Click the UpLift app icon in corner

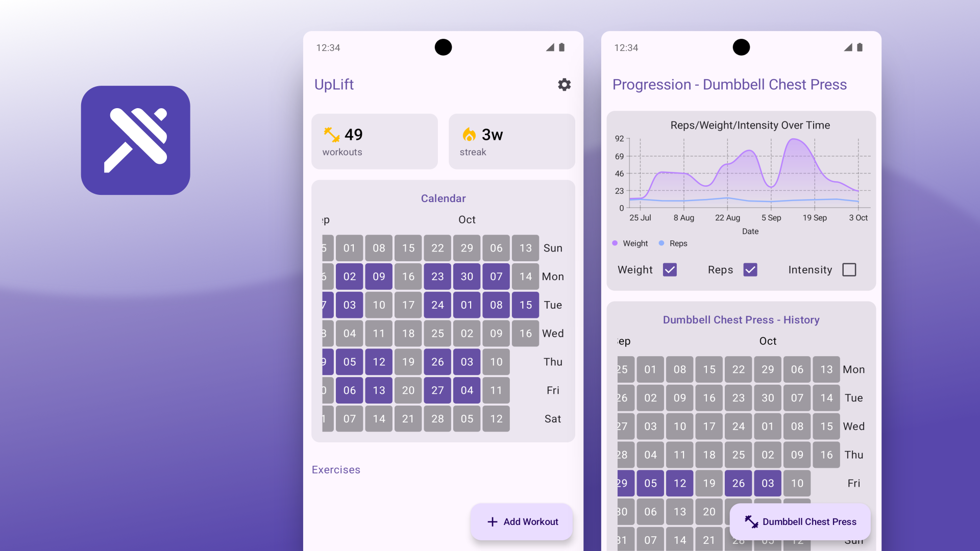point(135,141)
